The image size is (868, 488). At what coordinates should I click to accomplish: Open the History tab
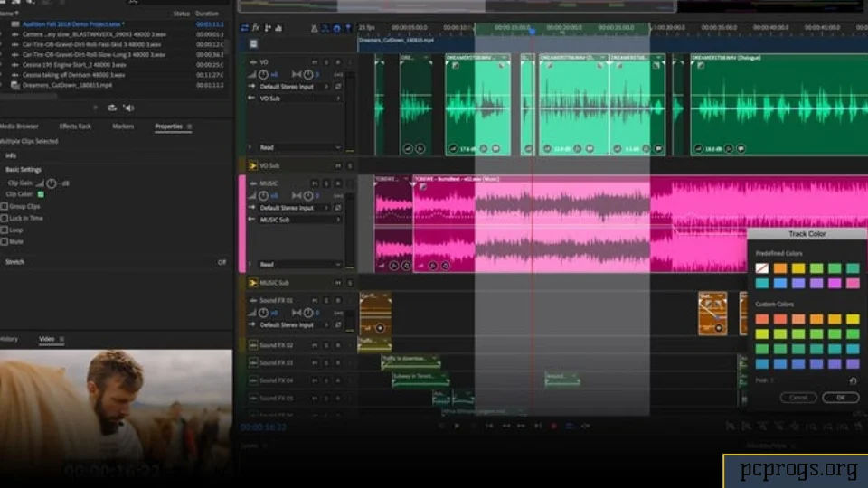point(9,339)
